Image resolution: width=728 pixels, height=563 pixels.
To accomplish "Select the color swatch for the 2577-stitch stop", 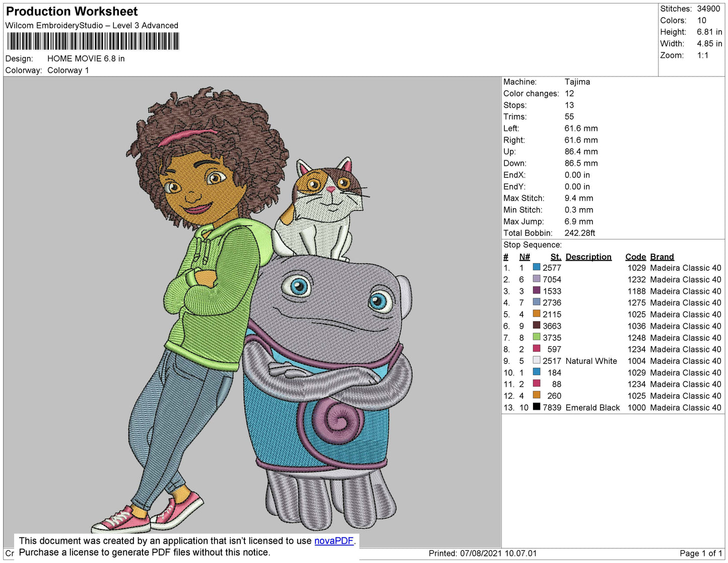I will coord(537,268).
